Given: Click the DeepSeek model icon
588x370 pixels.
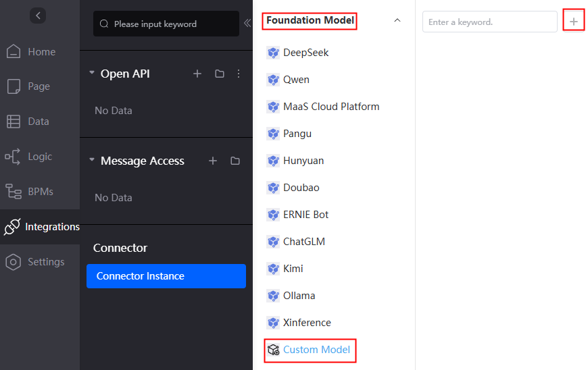Looking at the screenshot, I should [x=273, y=53].
